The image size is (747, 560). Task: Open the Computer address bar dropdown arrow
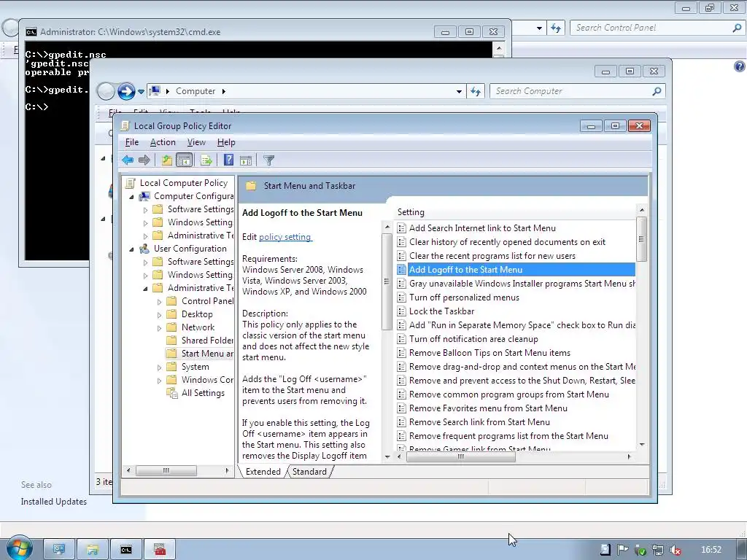[x=459, y=91]
